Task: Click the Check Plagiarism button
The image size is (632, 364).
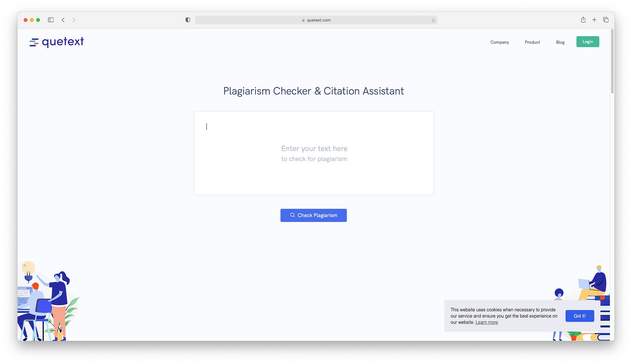Action: [x=313, y=215]
